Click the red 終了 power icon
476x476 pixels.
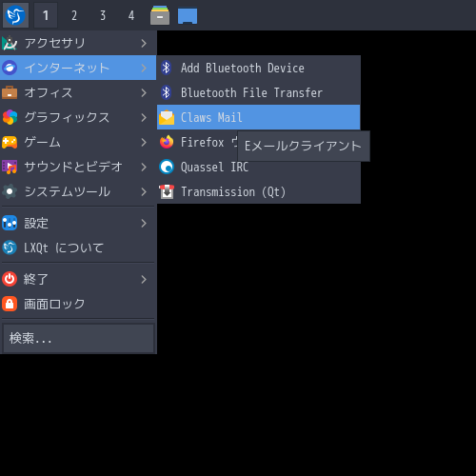pos(10,279)
